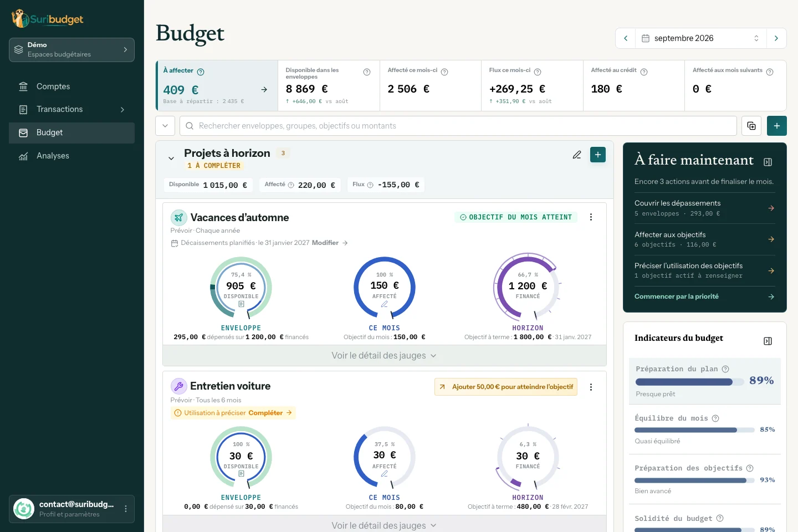
Task: Click help icon next to Affecté ce mois-ci
Action: click(444, 71)
